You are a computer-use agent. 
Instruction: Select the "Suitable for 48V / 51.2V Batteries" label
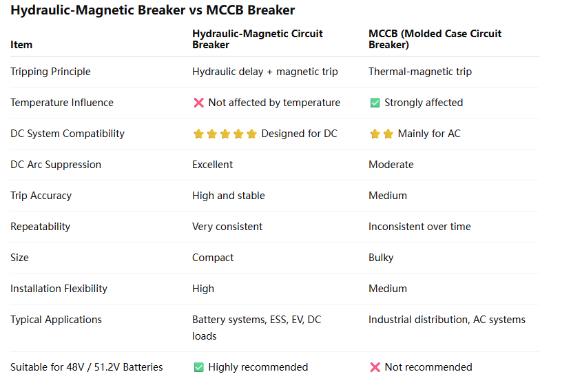[x=87, y=367]
